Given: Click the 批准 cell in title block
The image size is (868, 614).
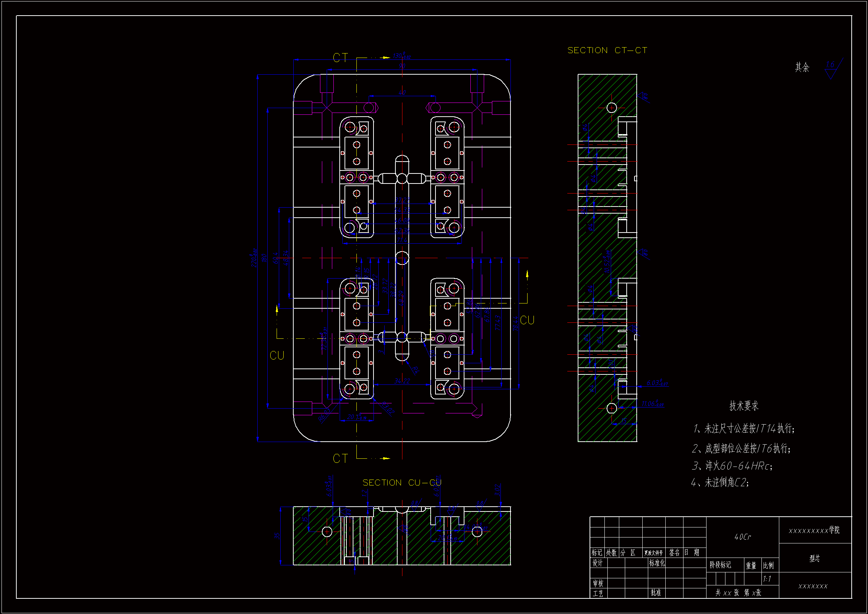Looking at the screenshot, I should pyautogui.click(x=656, y=593).
